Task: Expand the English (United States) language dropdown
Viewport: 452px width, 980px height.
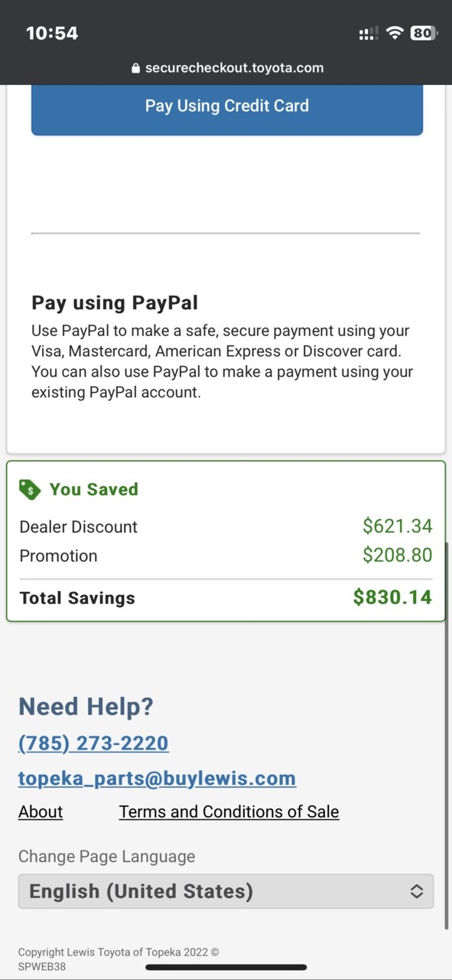Action: [226, 891]
